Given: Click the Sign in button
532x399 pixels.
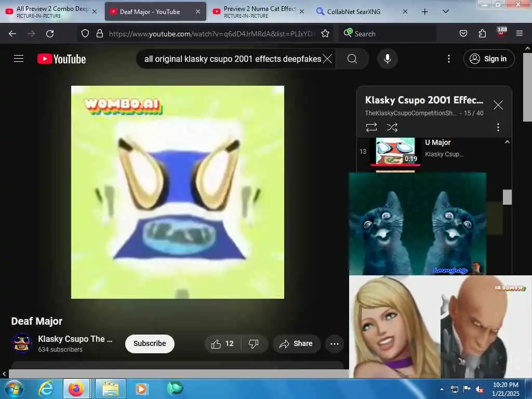Looking at the screenshot, I should 488,59.
